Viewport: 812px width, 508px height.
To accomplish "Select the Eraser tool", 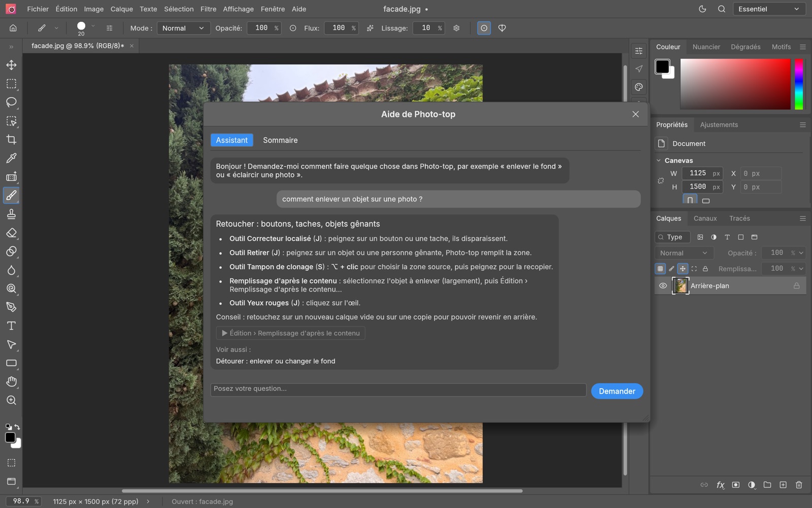I will [x=11, y=233].
